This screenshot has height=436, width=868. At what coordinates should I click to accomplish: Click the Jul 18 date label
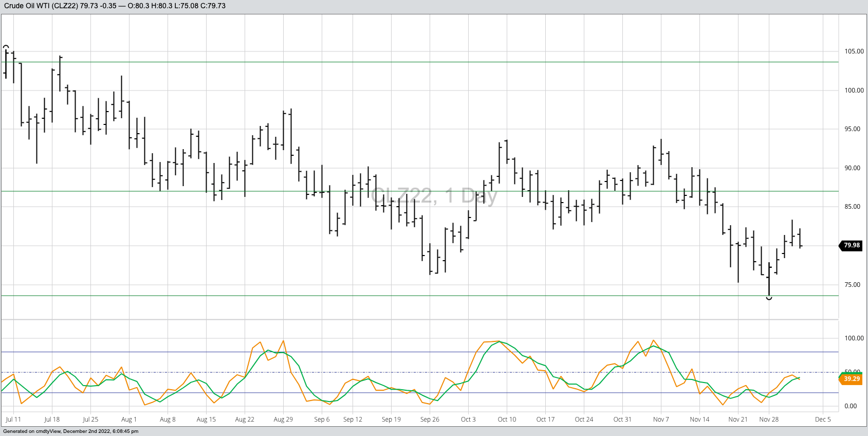pyautogui.click(x=52, y=420)
